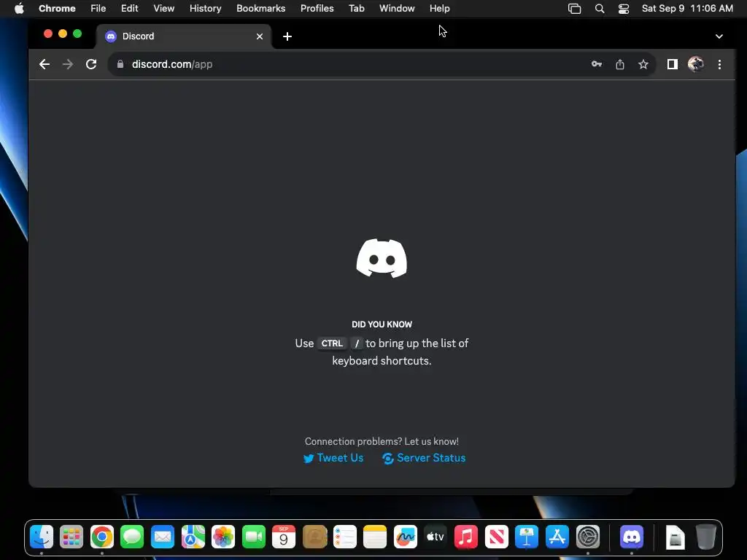
Task: Open Calendar from the dock
Action: 284,537
